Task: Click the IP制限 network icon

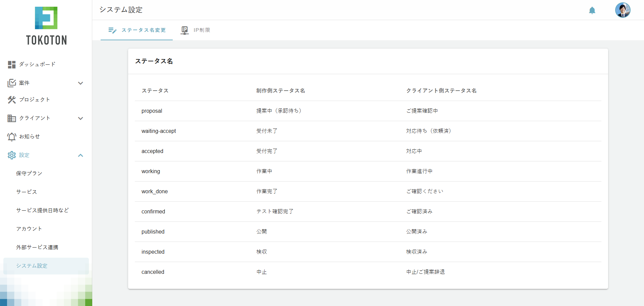Action: (184, 30)
